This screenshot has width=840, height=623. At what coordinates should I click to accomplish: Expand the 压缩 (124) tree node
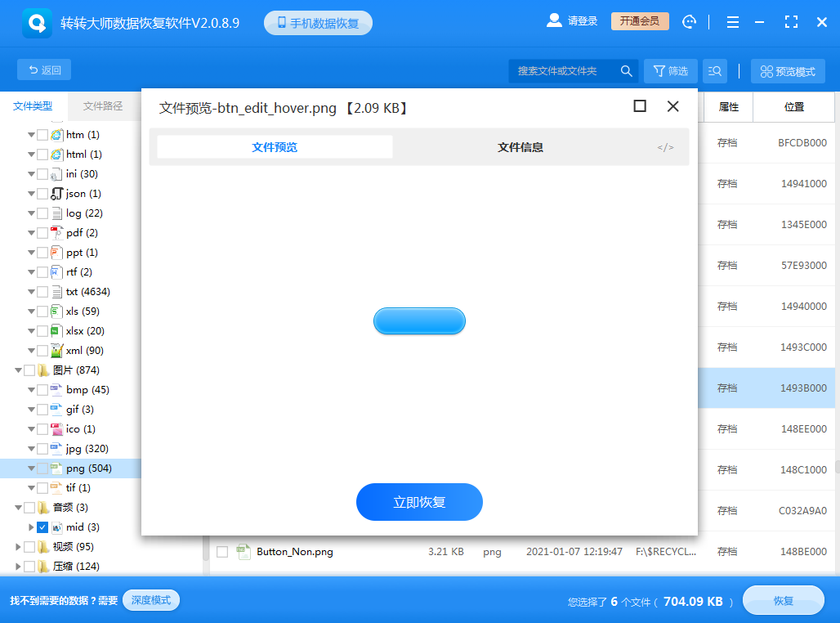click(18, 566)
